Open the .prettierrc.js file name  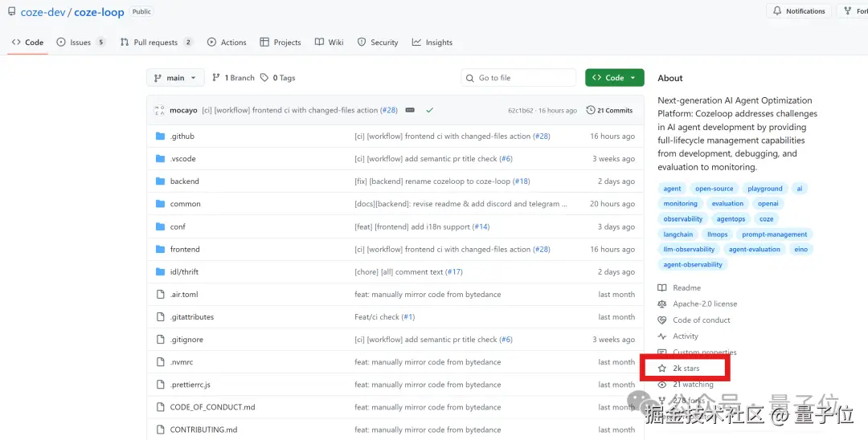(190, 385)
